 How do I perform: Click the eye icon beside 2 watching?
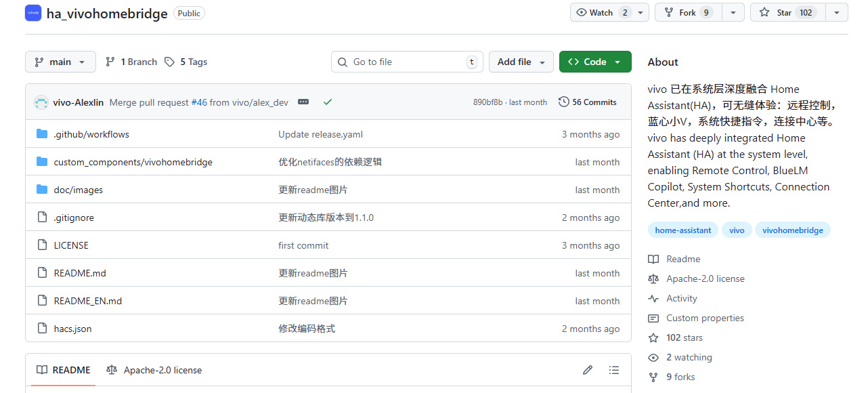653,357
